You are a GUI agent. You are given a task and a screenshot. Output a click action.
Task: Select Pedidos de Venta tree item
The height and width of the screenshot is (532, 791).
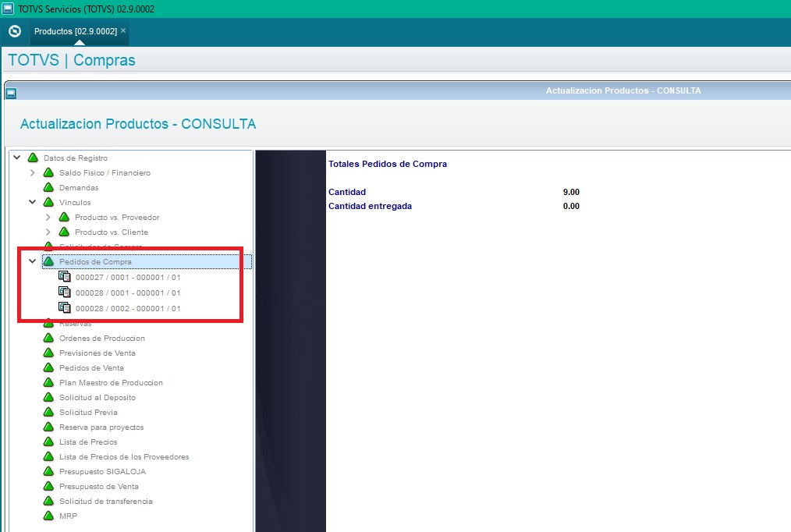91,367
